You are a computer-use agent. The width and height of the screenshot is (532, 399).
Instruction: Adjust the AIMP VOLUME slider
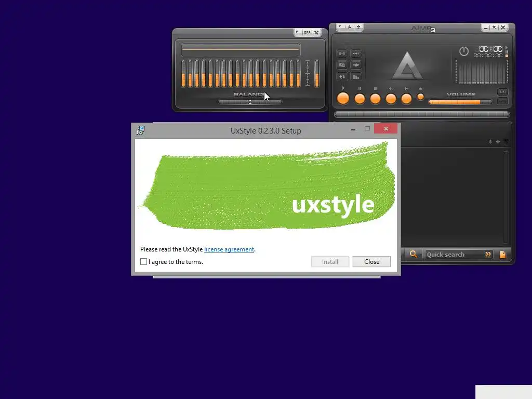point(460,102)
